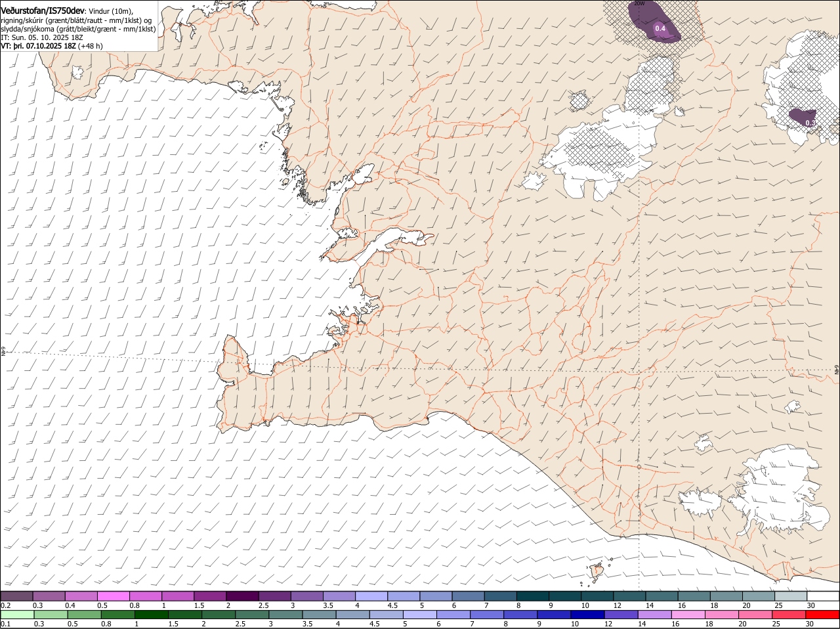Click the lower legend swatch starting at 2.5
Screen dimensions: 840x629
(x=253, y=615)
